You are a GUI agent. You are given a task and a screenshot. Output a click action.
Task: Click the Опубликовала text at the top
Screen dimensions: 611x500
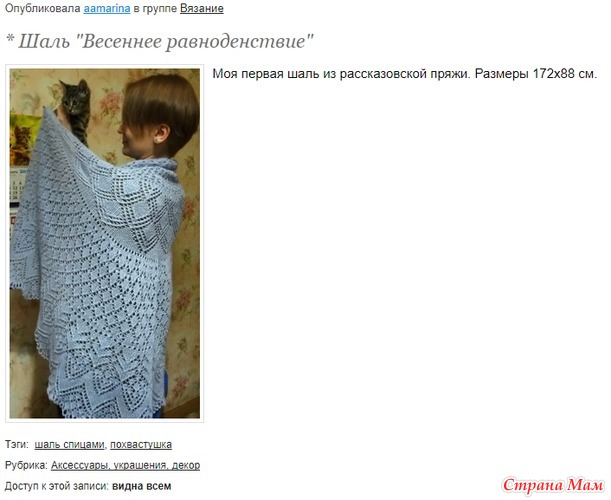42,9
